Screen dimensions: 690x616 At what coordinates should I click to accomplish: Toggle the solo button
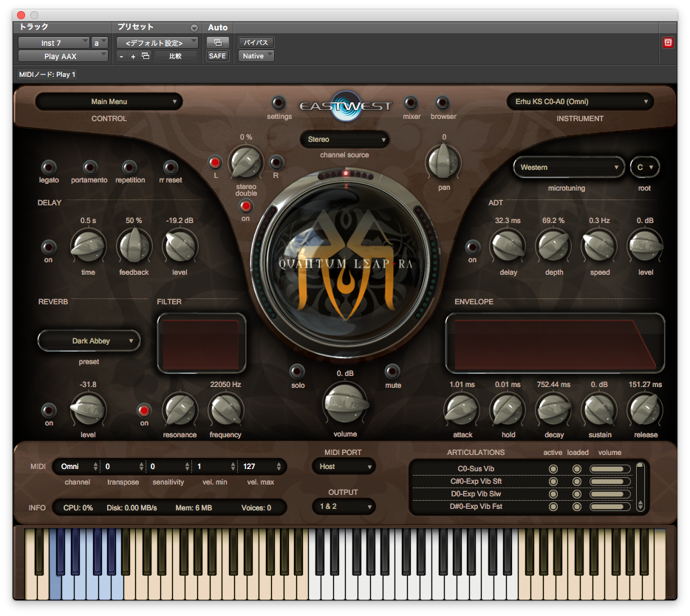click(297, 372)
